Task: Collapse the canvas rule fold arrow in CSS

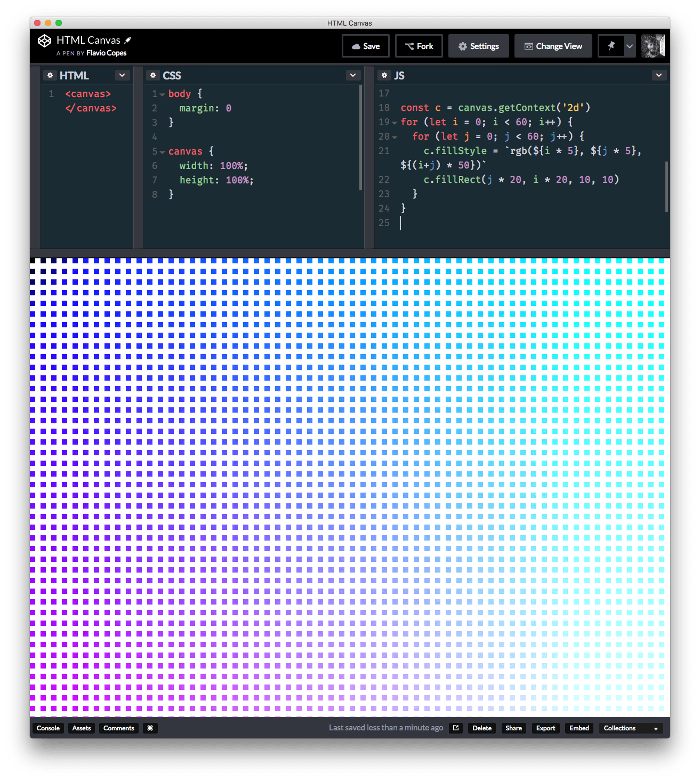Action: click(x=162, y=152)
